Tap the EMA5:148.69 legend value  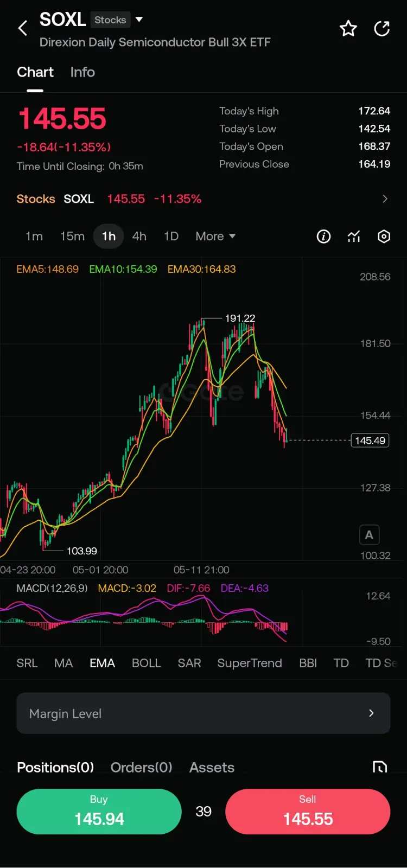tap(48, 269)
